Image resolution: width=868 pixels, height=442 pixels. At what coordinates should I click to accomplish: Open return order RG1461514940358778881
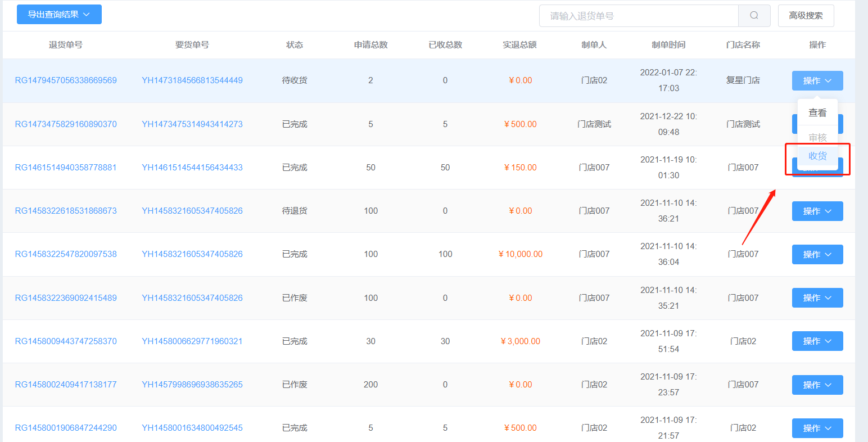(x=66, y=168)
